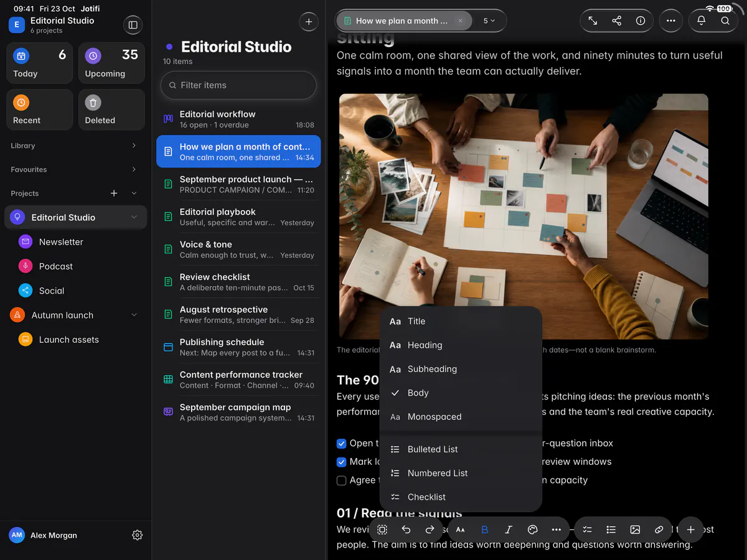Open the text style Aa button
The height and width of the screenshot is (560, 747).
pos(461,530)
